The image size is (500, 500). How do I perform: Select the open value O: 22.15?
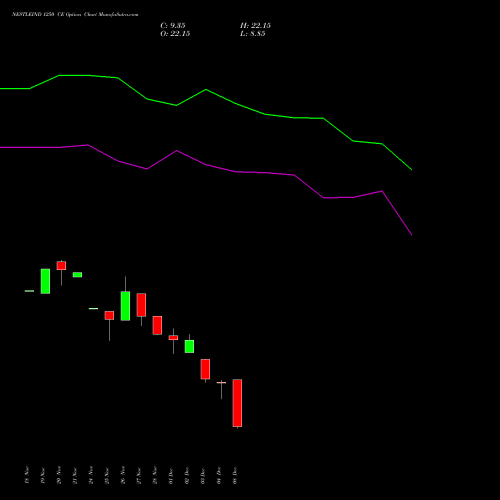click(x=175, y=34)
